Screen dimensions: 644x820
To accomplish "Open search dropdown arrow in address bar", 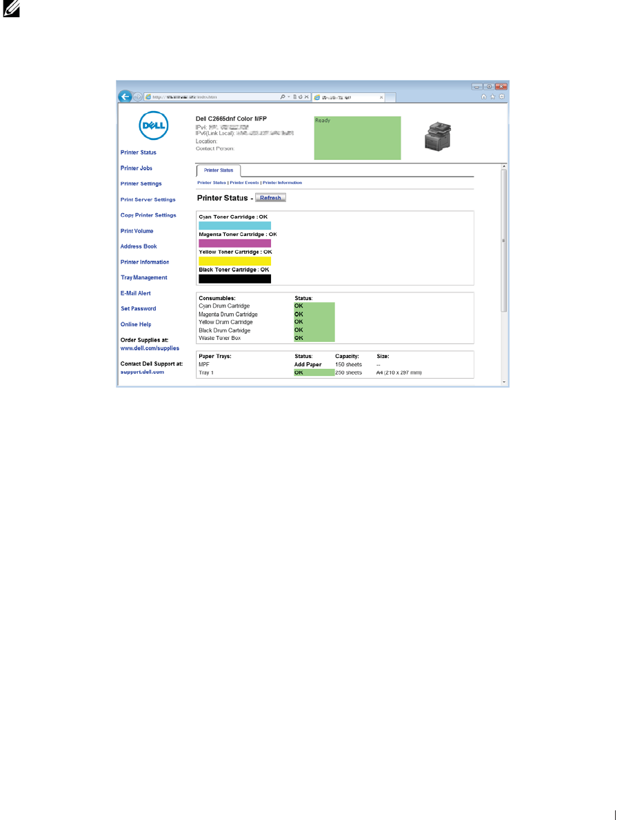I will click(288, 97).
